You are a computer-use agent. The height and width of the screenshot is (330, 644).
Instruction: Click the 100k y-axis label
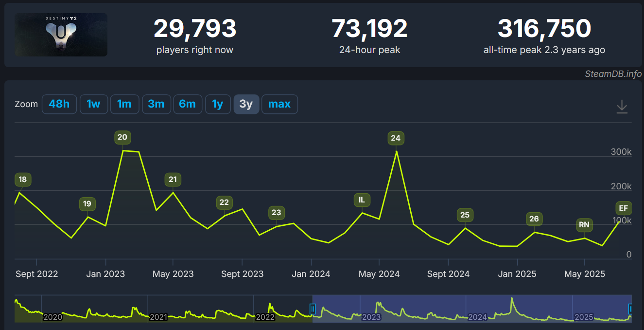623,220
